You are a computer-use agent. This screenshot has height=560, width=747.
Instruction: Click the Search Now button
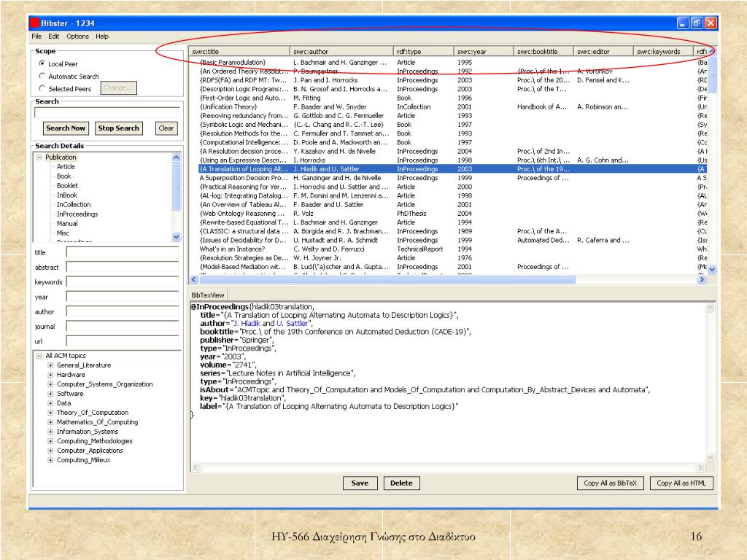tap(66, 128)
